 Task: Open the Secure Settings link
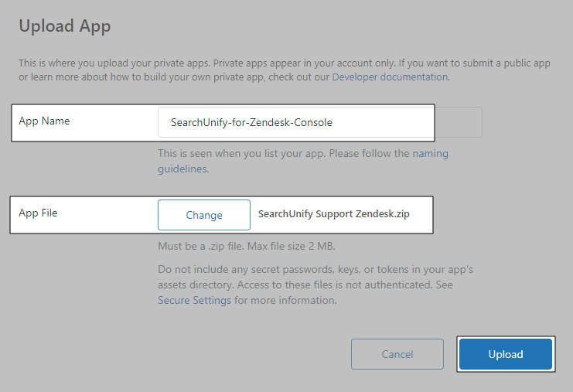pyautogui.click(x=194, y=300)
